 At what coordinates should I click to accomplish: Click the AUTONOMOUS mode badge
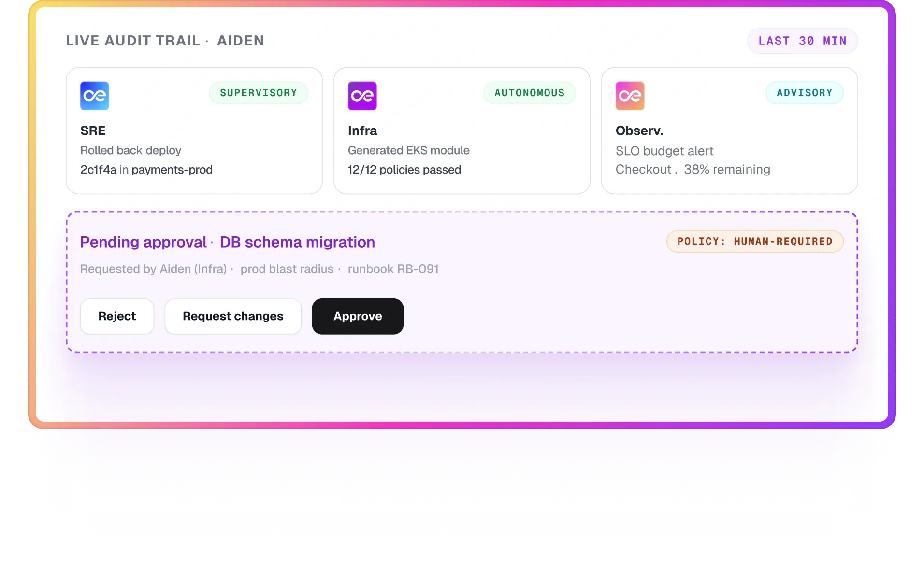530,93
